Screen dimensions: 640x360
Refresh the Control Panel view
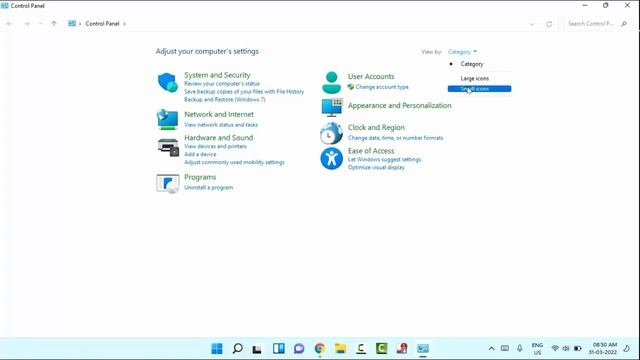click(x=549, y=24)
